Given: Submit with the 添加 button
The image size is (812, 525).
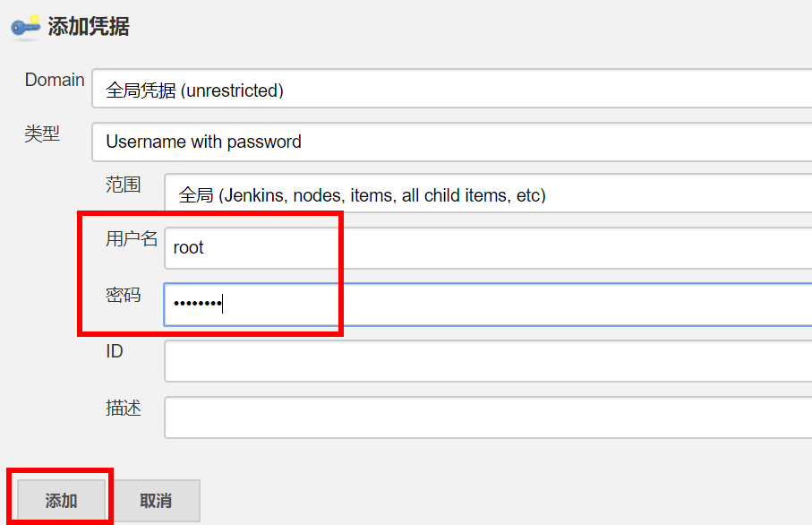Looking at the screenshot, I should 61,500.
